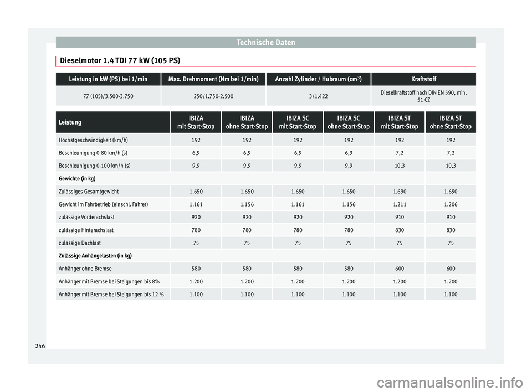Select the IBIZA SC ohne Start-Stop header
The height and width of the screenshot is (392, 532).
(x=349, y=122)
